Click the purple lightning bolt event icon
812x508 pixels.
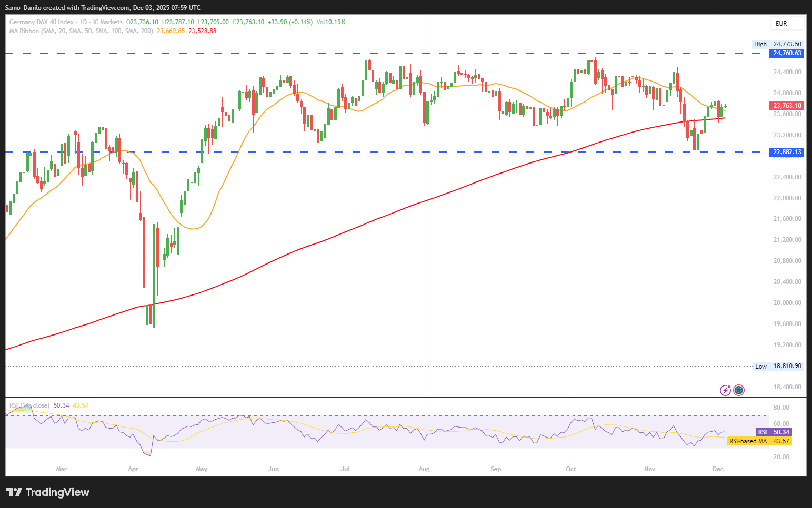725,390
